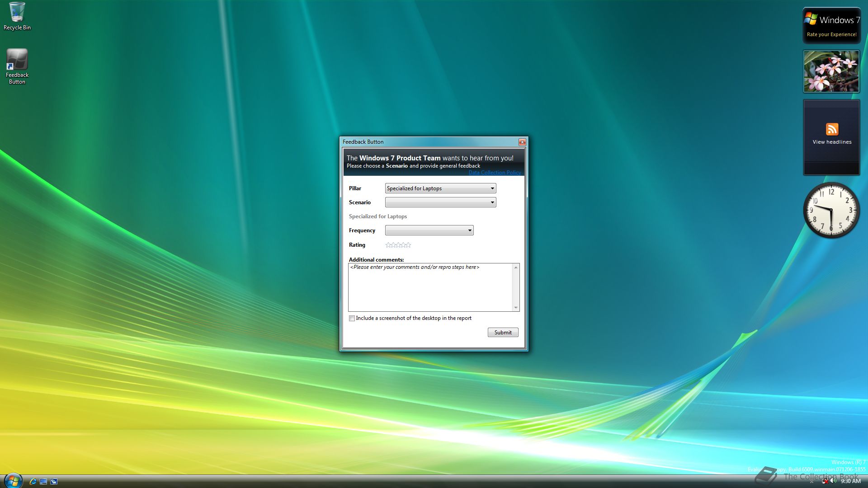The width and height of the screenshot is (868, 488).
Task: Close the Feedback Button dialog
Action: tap(522, 142)
